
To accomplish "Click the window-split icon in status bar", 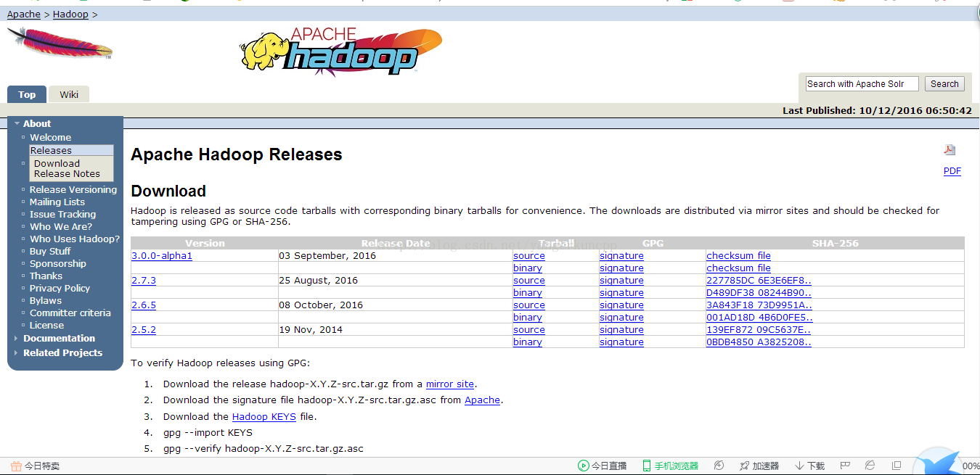I will pyautogui.click(x=897, y=466).
